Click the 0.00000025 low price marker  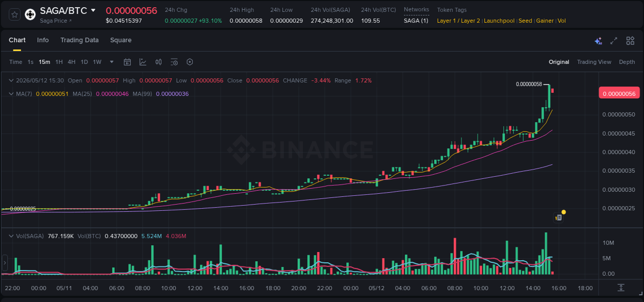coord(23,209)
